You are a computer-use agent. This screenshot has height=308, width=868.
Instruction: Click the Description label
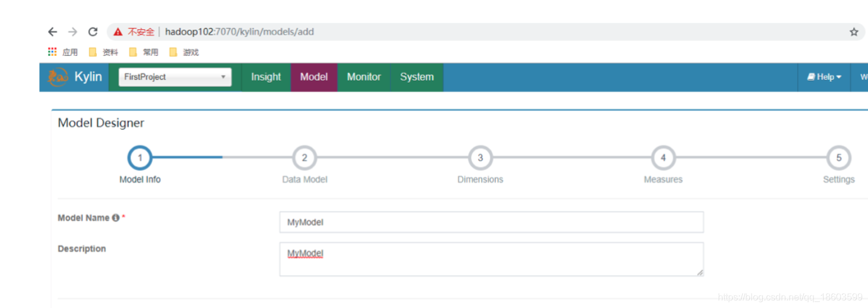click(82, 249)
